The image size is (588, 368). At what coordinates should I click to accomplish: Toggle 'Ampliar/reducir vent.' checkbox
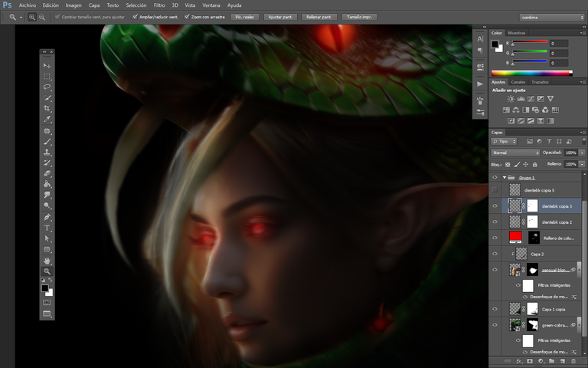tap(135, 17)
